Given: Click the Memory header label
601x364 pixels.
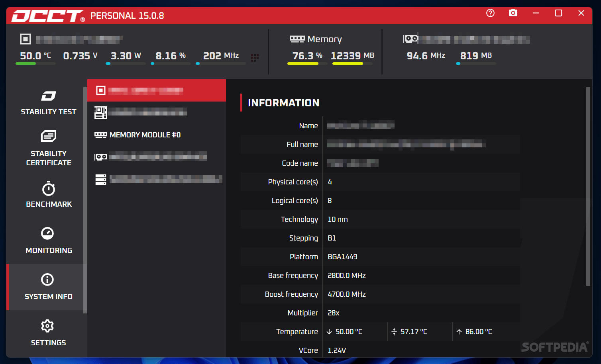Looking at the screenshot, I should pyautogui.click(x=325, y=39).
